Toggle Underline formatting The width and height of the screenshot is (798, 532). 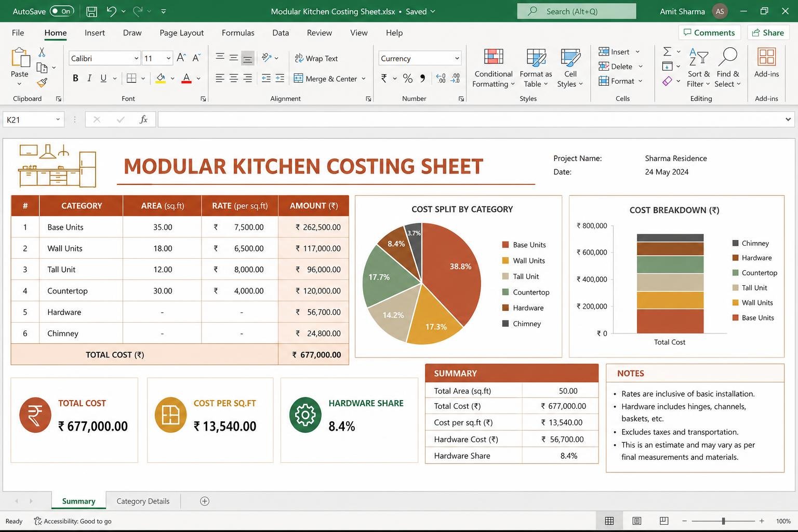103,78
